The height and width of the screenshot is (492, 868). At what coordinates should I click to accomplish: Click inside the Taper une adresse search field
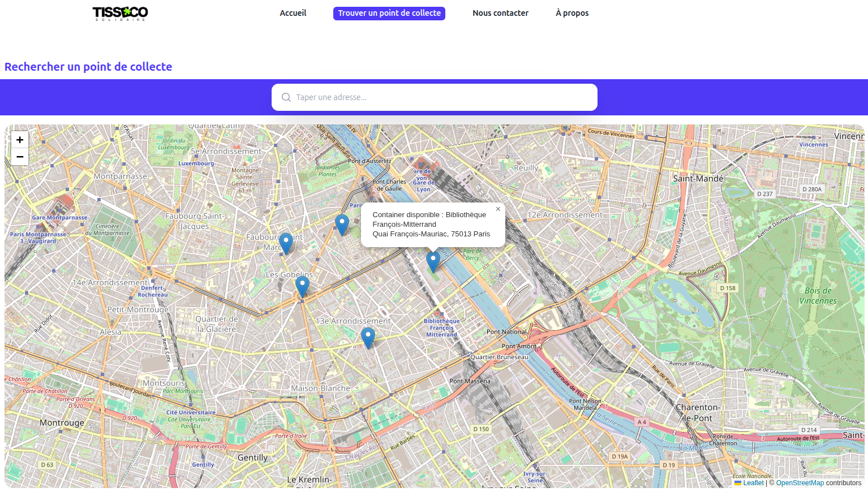tap(434, 97)
